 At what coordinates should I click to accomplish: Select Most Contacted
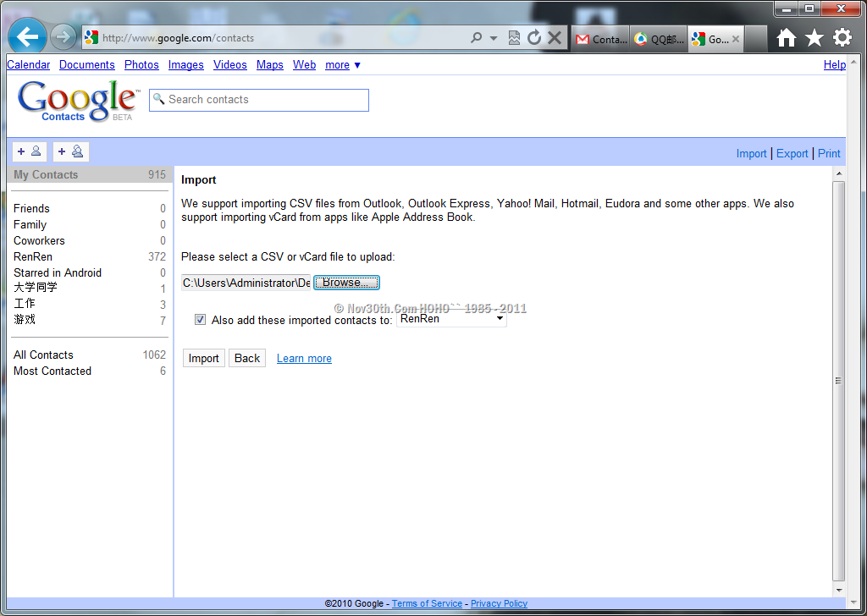pos(90,371)
